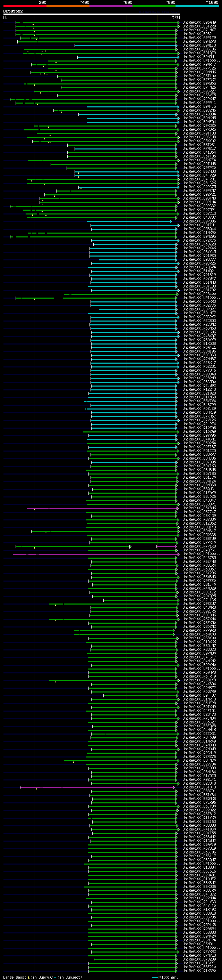Open hit UniRef100_B9S2L1

coord(199,34)
